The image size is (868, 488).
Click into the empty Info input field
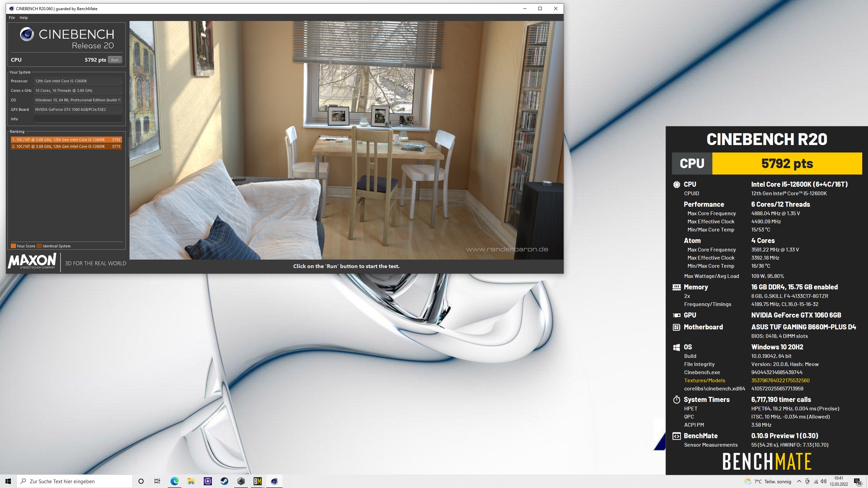point(78,119)
